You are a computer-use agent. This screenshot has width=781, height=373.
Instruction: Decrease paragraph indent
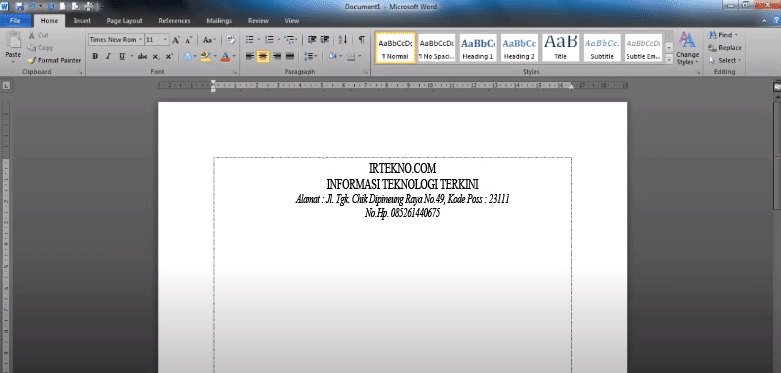[312, 40]
